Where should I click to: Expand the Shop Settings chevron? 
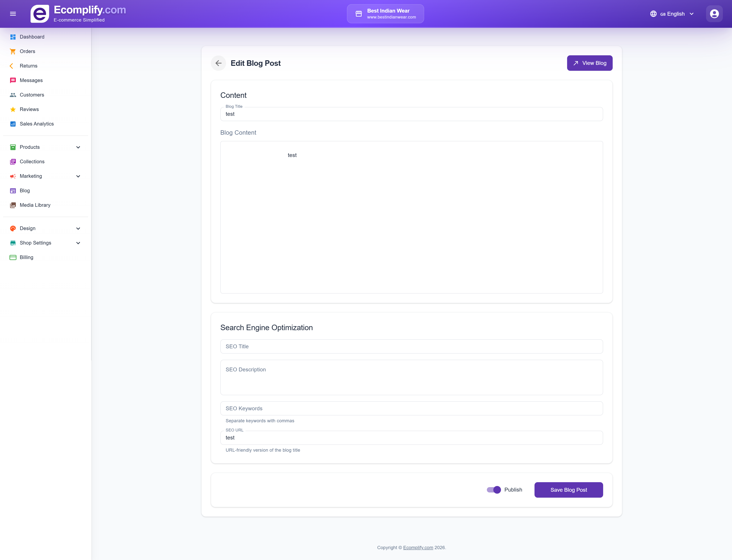coord(78,243)
